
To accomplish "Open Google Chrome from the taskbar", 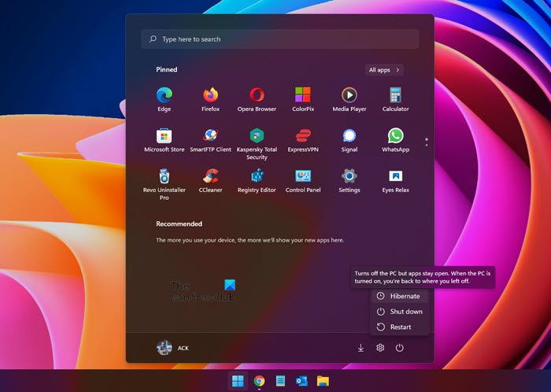I will click(259, 381).
